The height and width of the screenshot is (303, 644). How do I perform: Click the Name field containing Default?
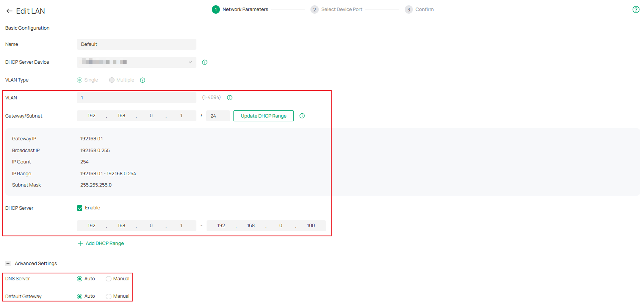tap(137, 44)
